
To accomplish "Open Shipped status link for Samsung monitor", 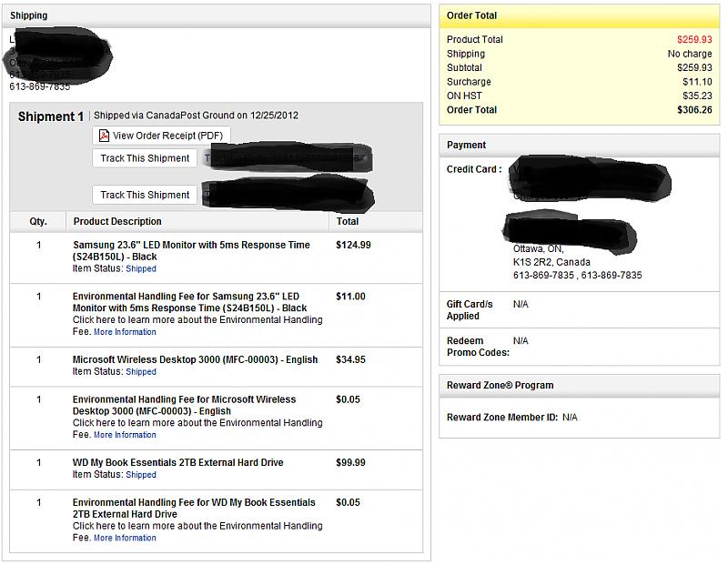I will [x=141, y=269].
